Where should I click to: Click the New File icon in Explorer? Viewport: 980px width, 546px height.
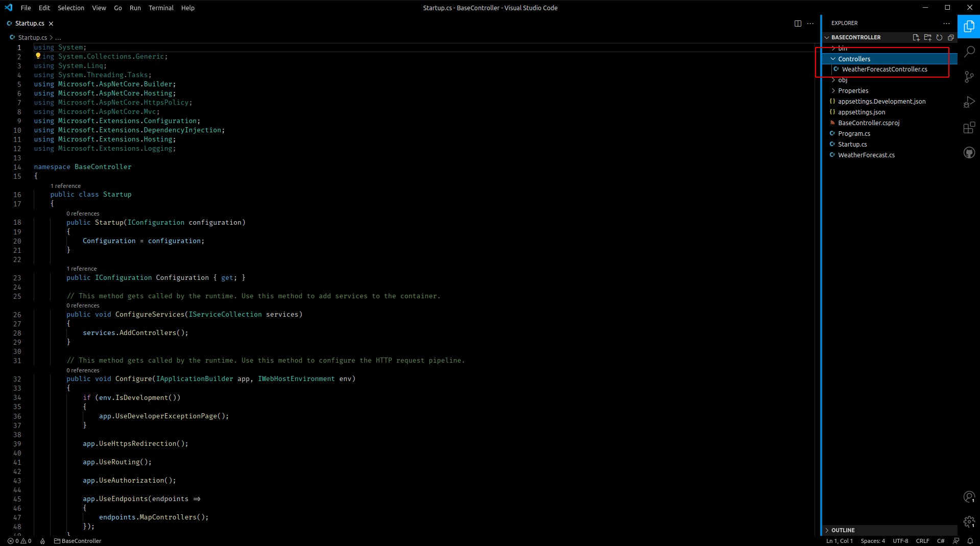(916, 37)
